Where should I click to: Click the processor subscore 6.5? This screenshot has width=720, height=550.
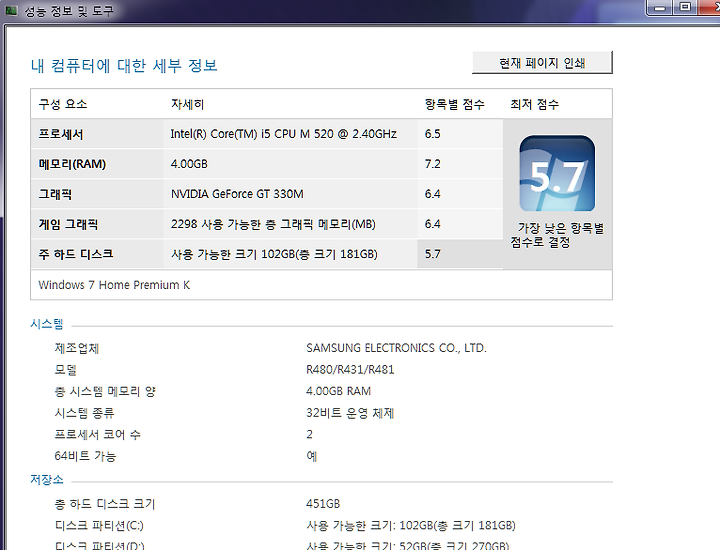(433, 134)
